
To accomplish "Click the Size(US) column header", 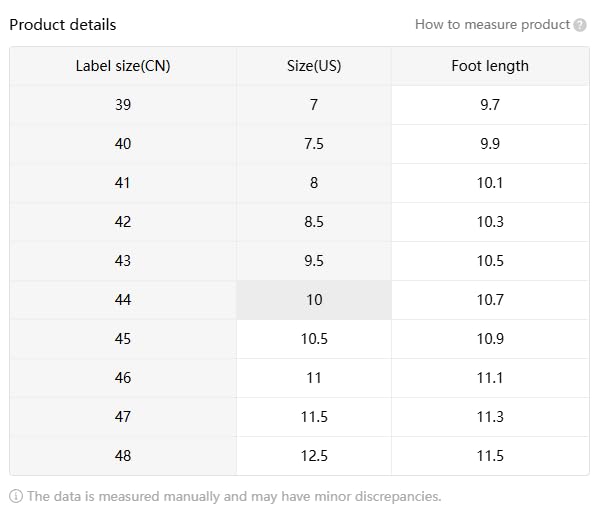I will (x=313, y=66).
